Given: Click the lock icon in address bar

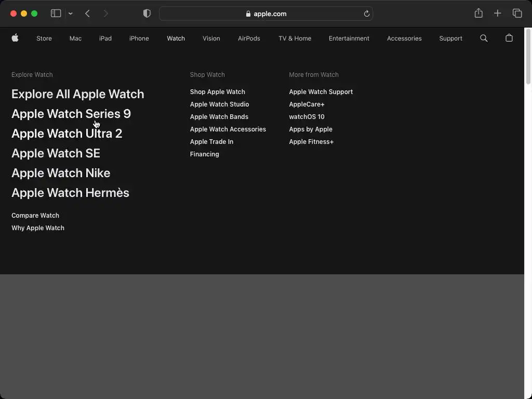Looking at the screenshot, I should (x=248, y=14).
